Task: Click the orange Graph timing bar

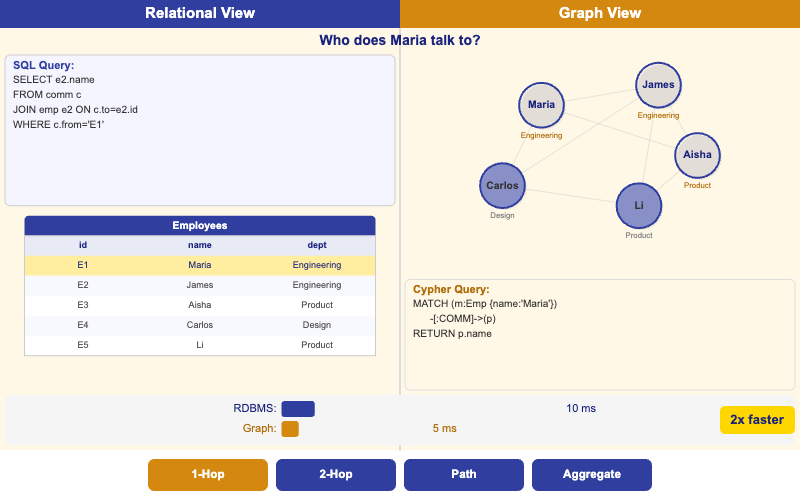Action: 290,429
